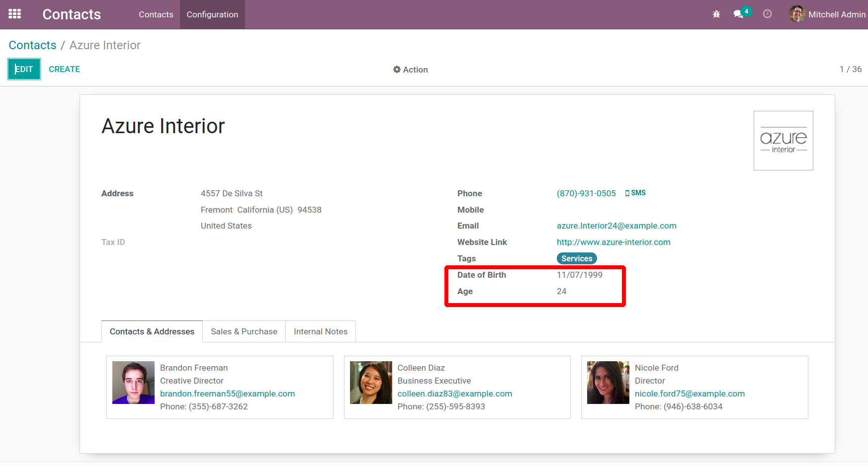Image resolution: width=868 pixels, height=476 pixels.
Task: Open the Configuration menu
Action: tap(212, 14)
